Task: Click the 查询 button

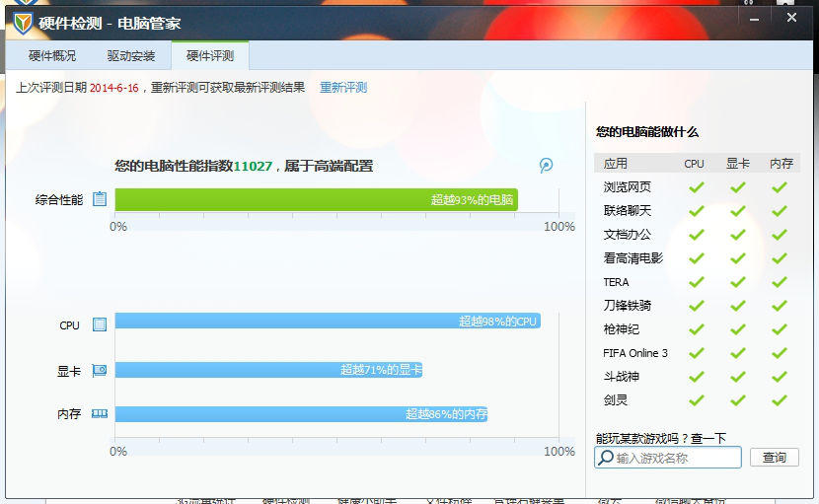Action: 774,458
